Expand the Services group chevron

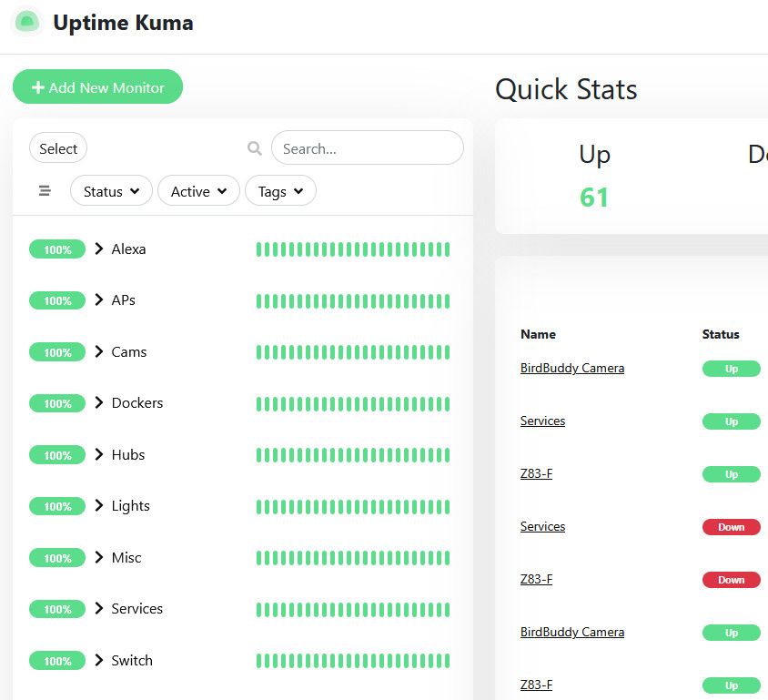point(99,609)
